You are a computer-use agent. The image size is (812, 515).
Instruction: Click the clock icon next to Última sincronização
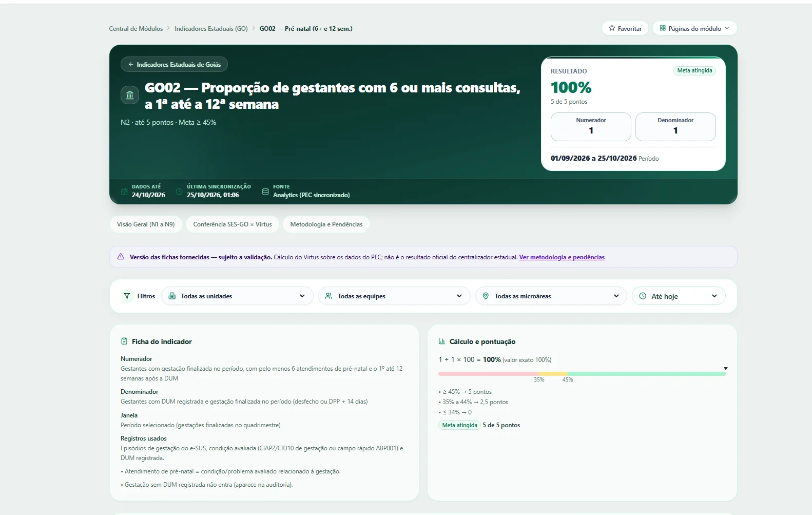179,192
